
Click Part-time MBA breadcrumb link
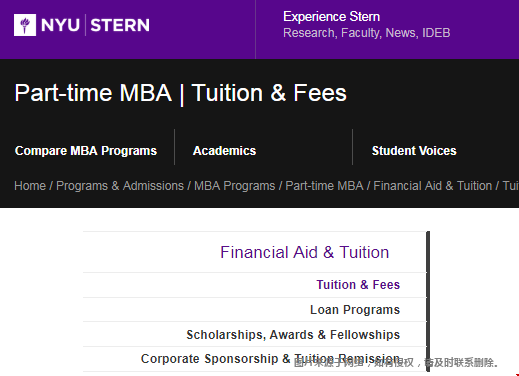point(324,186)
